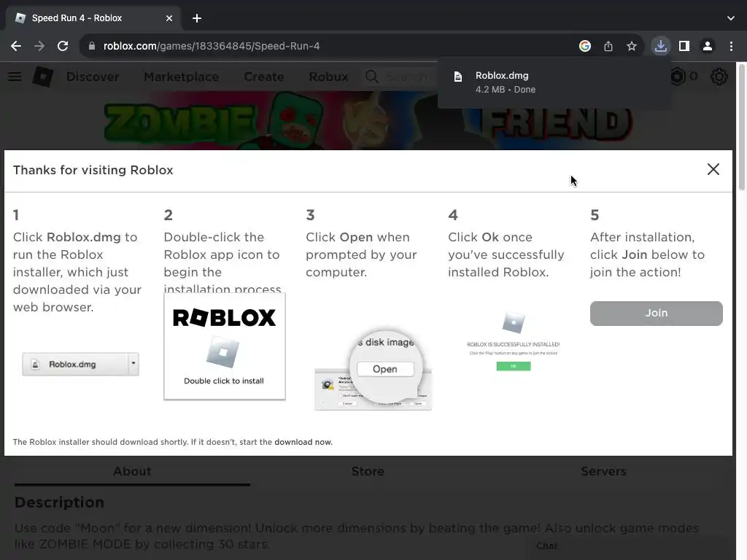The width and height of the screenshot is (747, 560).
Task: Open the side panel icon
Action: (x=684, y=46)
